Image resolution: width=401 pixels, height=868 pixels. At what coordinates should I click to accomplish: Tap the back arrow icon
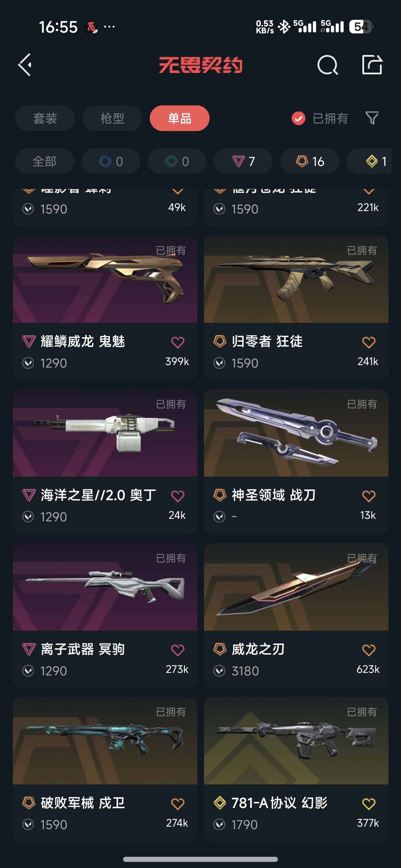(x=25, y=65)
